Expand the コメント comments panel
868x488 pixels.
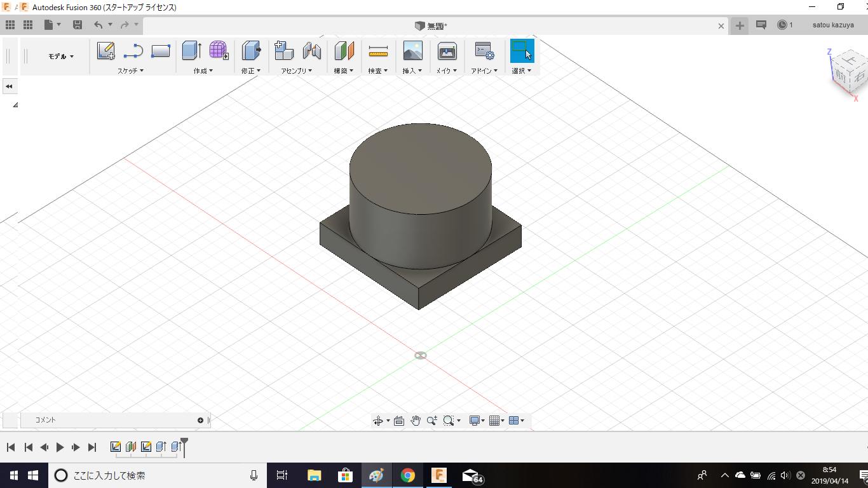(x=201, y=420)
